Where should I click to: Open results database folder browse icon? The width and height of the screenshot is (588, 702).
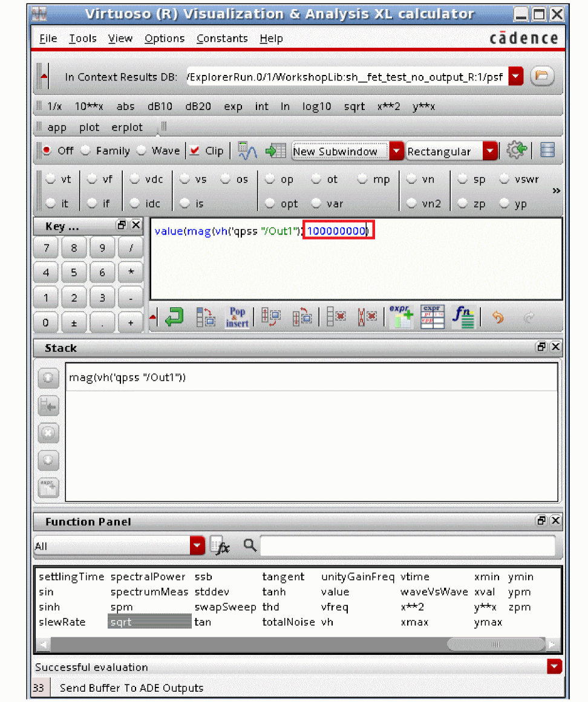pos(542,76)
